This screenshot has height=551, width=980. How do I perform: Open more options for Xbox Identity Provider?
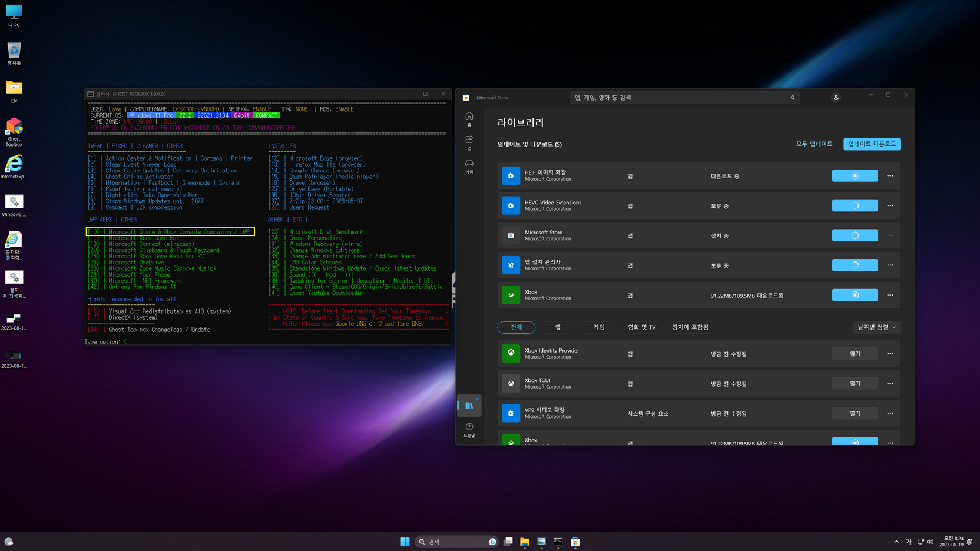click(x=890, y=353)
